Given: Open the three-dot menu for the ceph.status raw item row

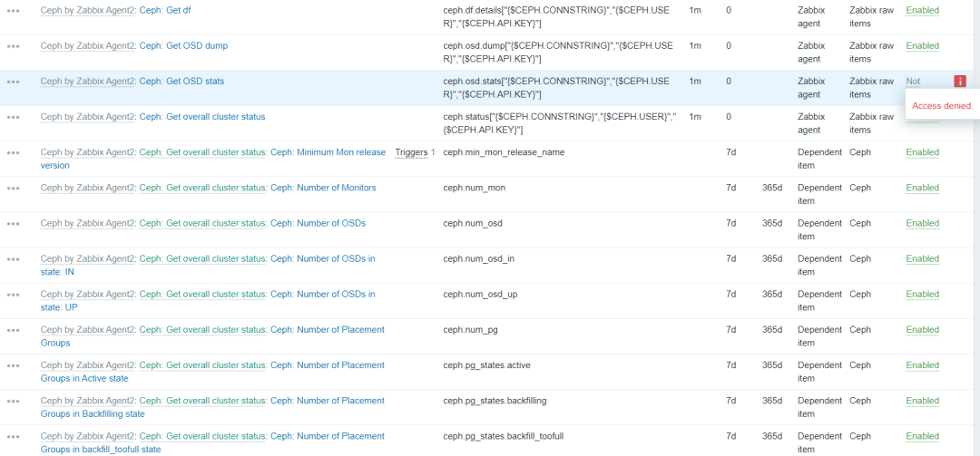Looking at the screenshot, I should coord(13,118).
